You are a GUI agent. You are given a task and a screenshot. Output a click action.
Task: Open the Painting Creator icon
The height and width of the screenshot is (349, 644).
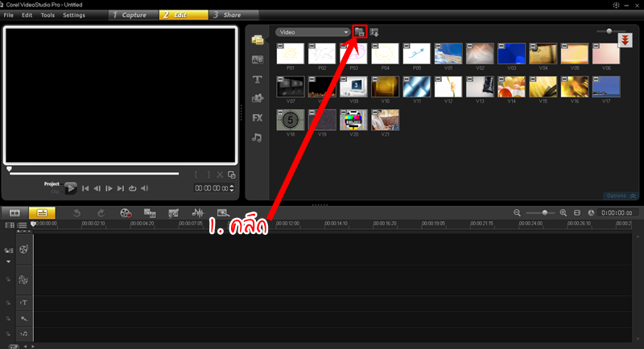point(174,213)
